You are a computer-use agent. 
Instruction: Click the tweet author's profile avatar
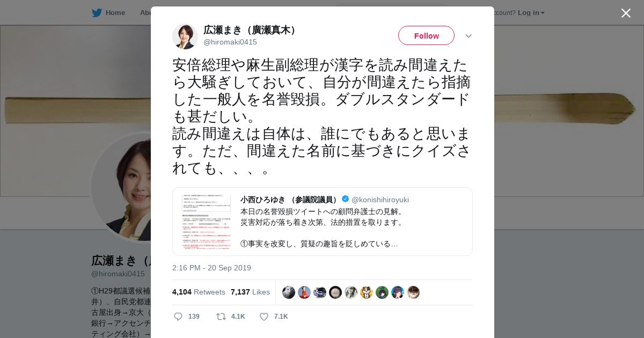(185, 36)
